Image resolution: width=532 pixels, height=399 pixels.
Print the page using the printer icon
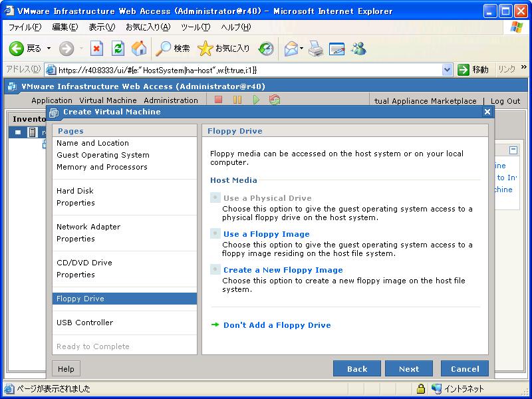click(x=316, y=49)
